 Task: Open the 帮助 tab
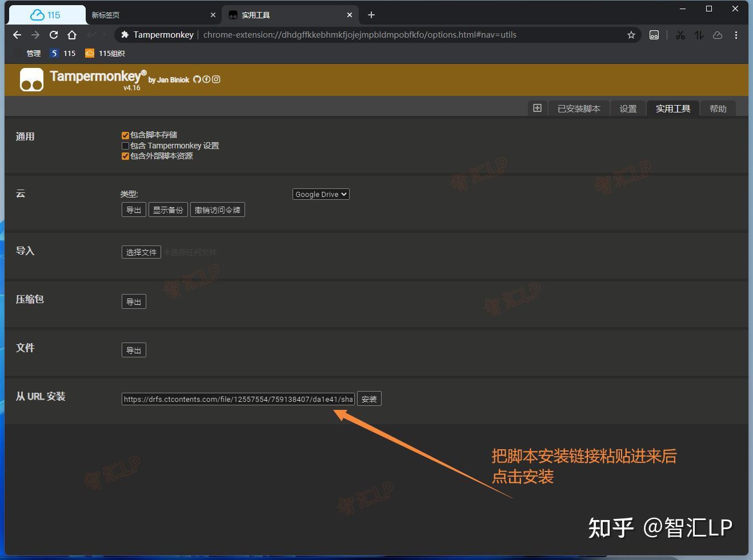click(x=718, y=108)
